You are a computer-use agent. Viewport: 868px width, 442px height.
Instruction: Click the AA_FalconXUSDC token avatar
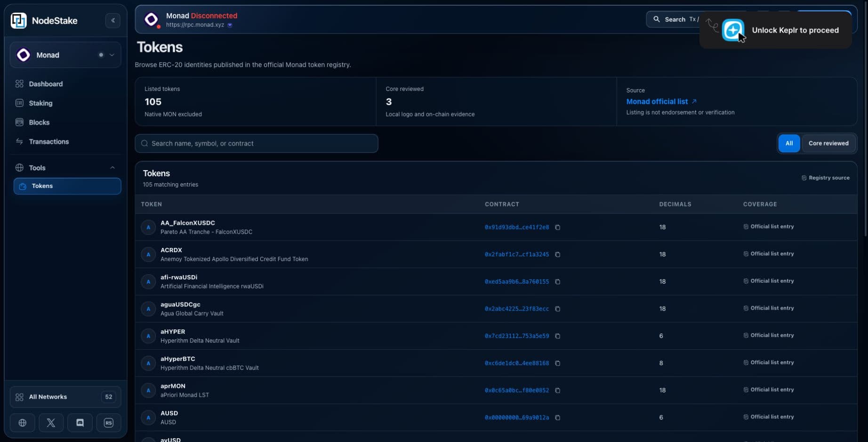[x=148, y=227]
